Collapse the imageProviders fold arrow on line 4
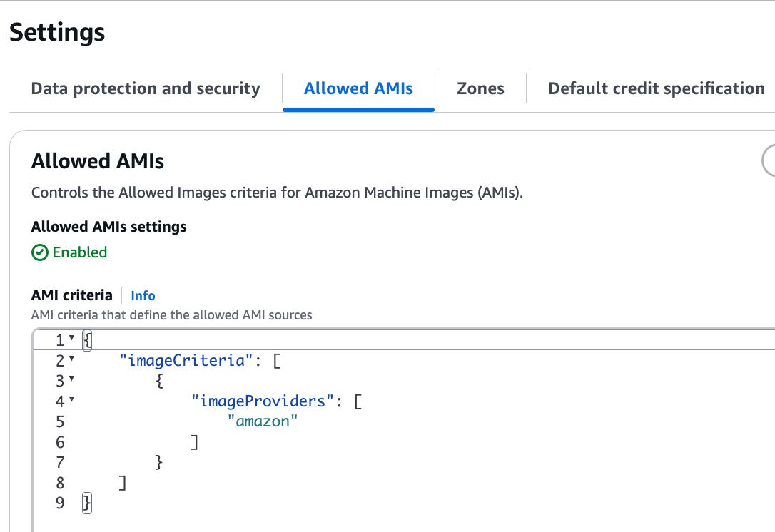The height and width of the screenshot is (532, 775). (x=71, y=399)
